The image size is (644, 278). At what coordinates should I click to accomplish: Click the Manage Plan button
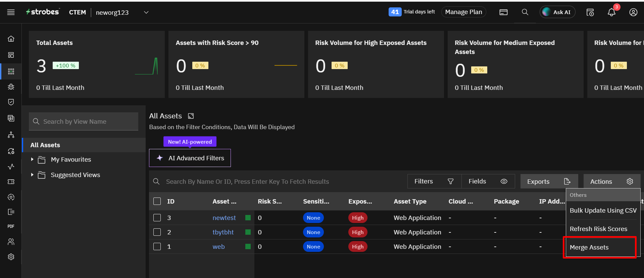click(463, 12)
